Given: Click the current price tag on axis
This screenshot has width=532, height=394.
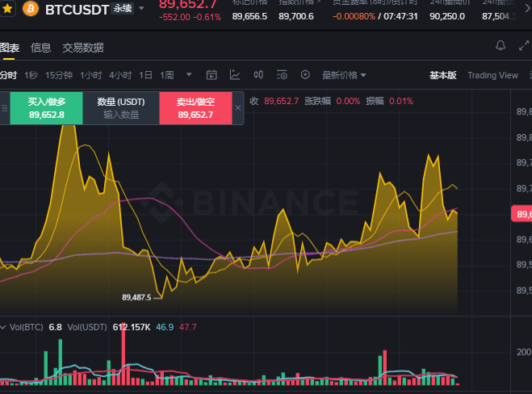Looking at the screenshot, I should pyautogui.click(x=522, y=214).
